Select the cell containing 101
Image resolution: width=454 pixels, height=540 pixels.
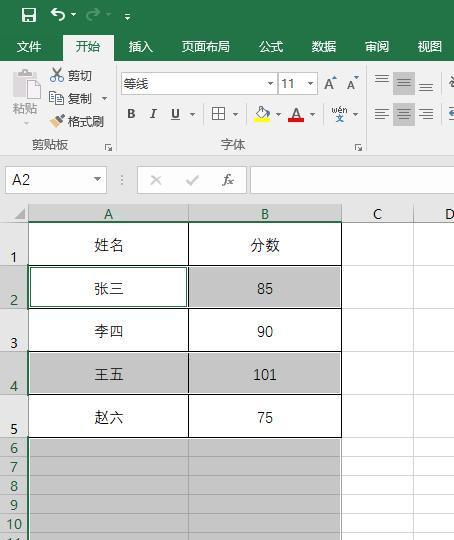[265, 373]
